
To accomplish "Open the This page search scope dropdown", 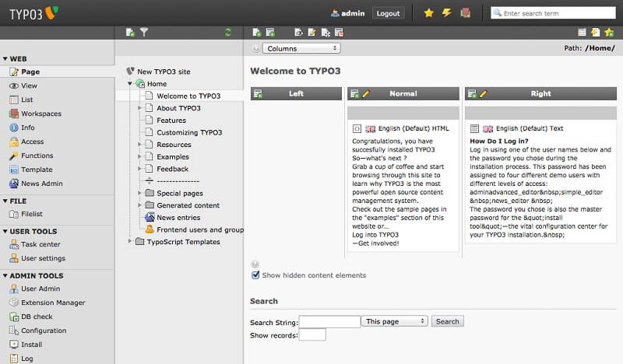I will pyautogui.click(x=395, y=321).
